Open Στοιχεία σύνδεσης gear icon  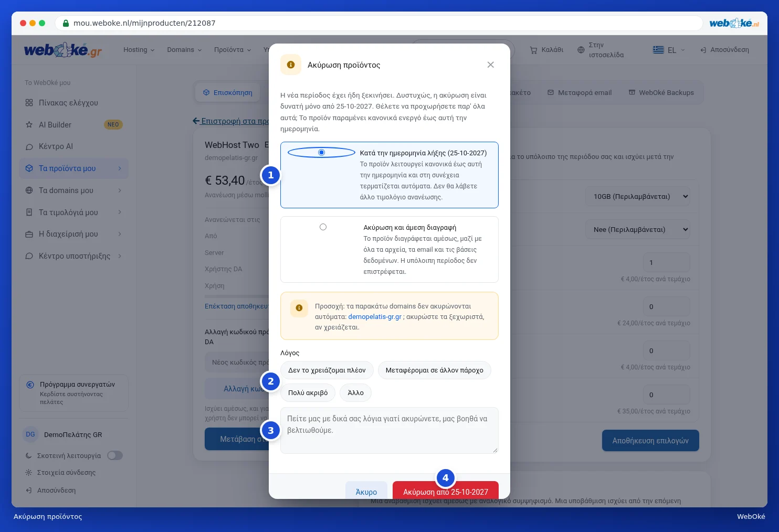point(29,473)
